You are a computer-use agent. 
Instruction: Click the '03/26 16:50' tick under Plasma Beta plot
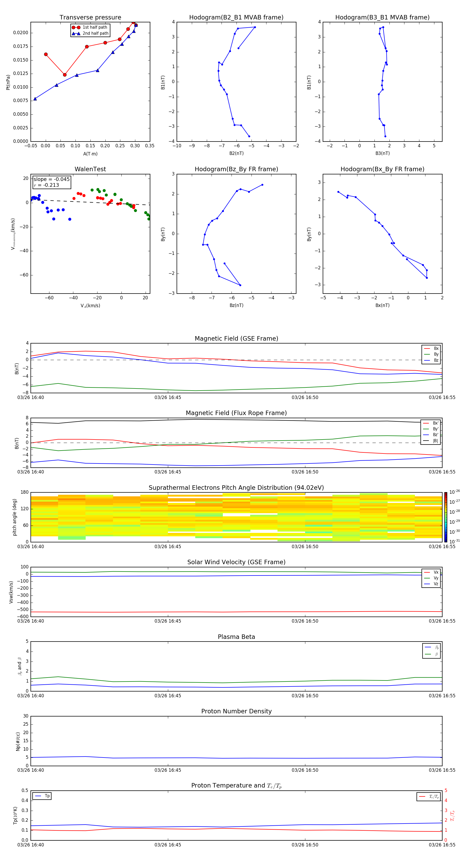click(x=305, y=696)
